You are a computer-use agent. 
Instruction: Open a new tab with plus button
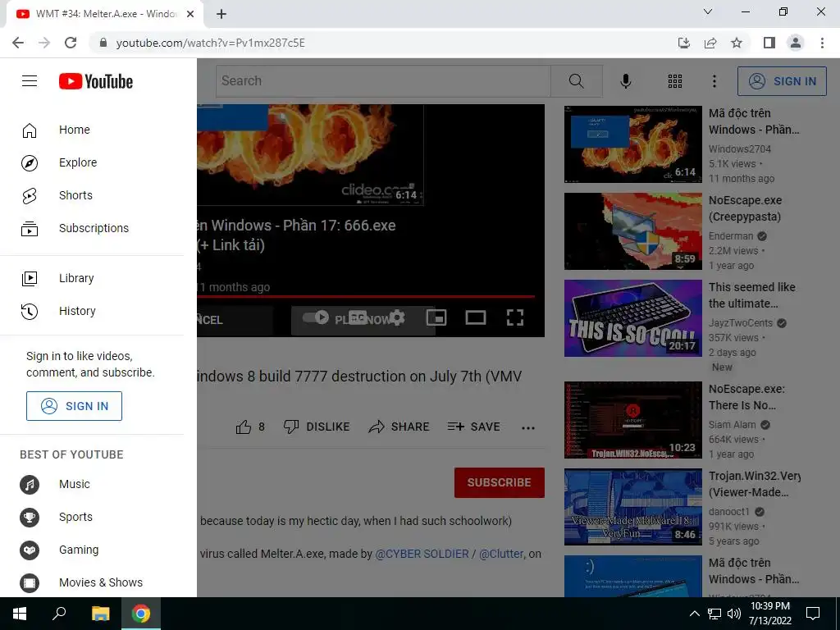click(221, 14)
